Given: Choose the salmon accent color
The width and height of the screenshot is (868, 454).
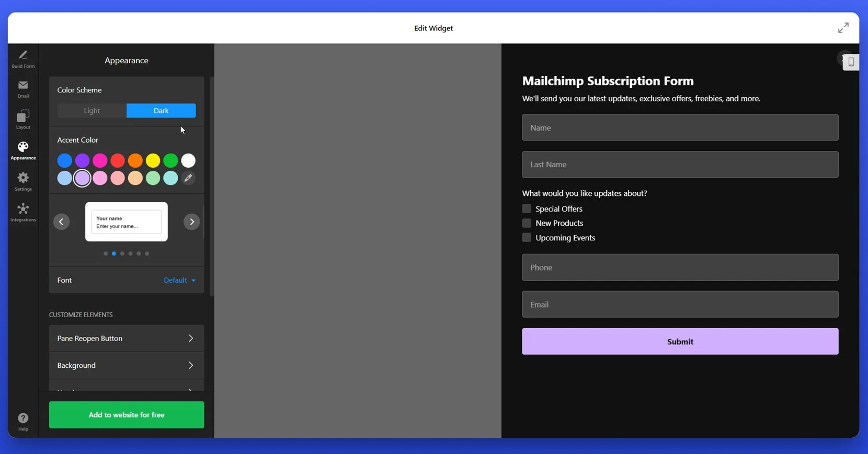Looking at the screenshot, I should (118, 178).
